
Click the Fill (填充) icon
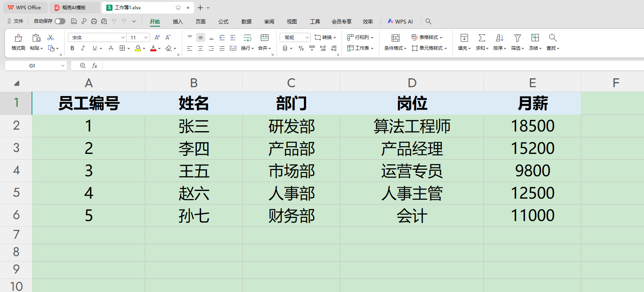[464, 38]
